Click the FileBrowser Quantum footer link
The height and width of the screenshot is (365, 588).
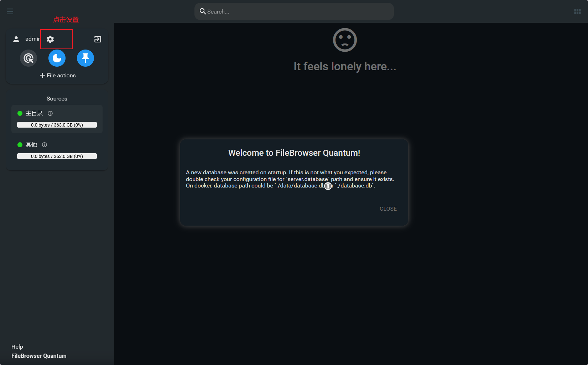click(x=39, y=356)
